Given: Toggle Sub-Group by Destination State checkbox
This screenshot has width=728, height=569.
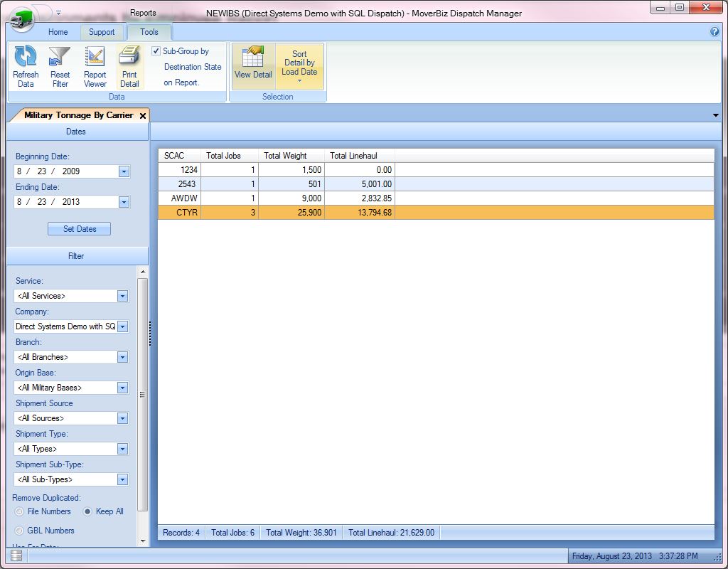Looking at the screenshot, I should click(x=156, y=51).
